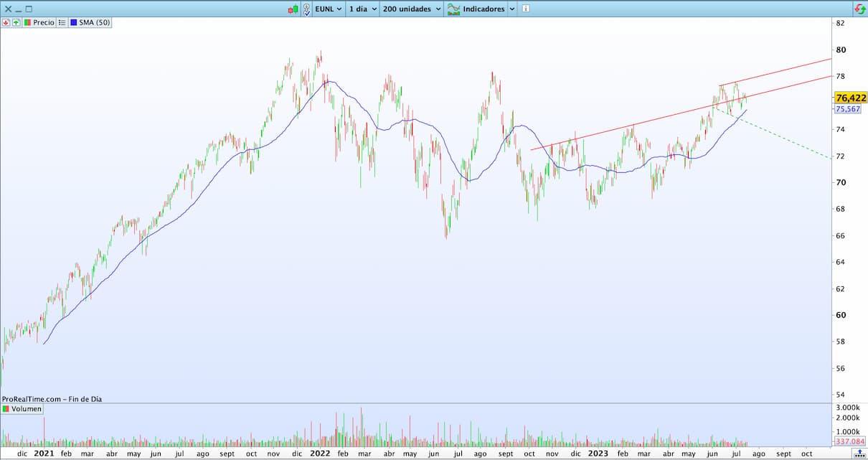Click the info icon in the toolbar

[526, 9]
